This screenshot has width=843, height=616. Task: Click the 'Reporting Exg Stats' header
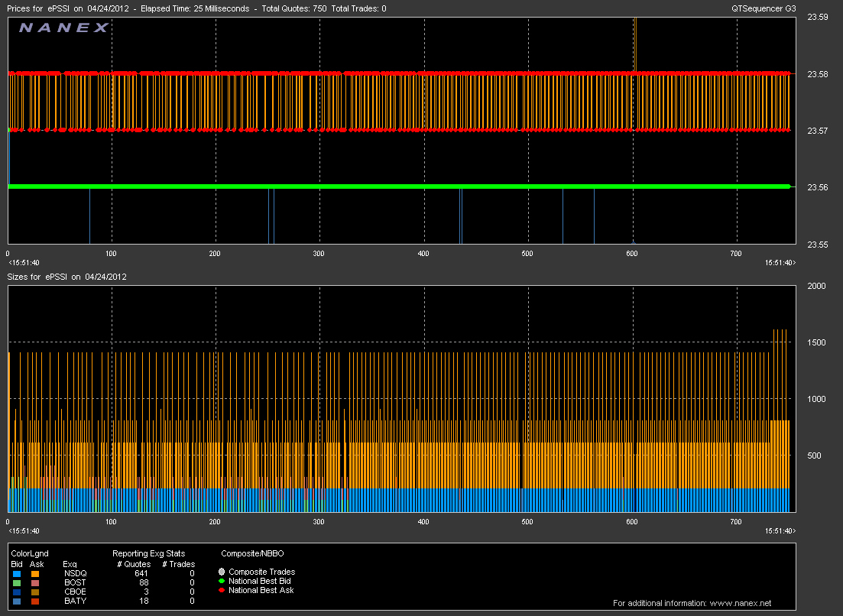coord(148,553)
